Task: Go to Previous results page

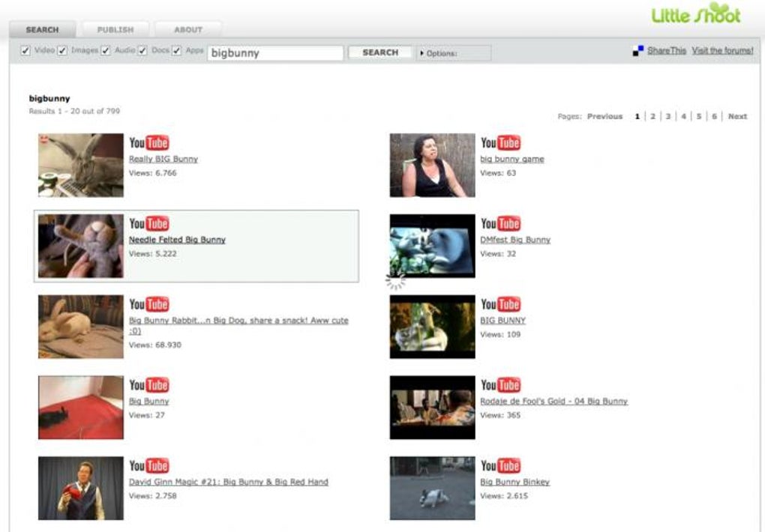Action: coord(605,116)
